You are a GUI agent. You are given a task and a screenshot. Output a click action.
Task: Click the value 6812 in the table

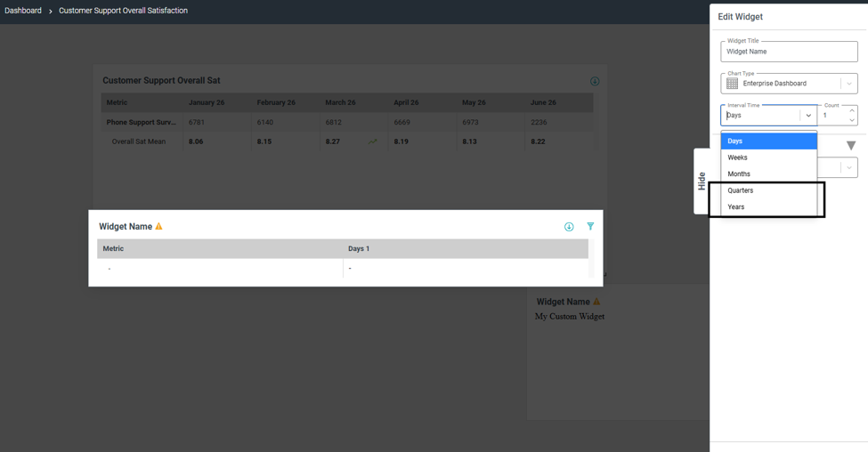coord(334,122)
